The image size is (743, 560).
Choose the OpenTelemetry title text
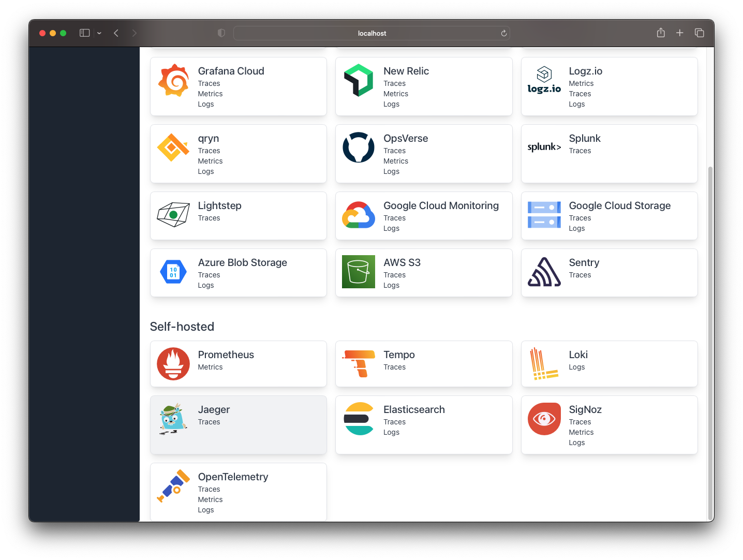click(x=233, y=477)
